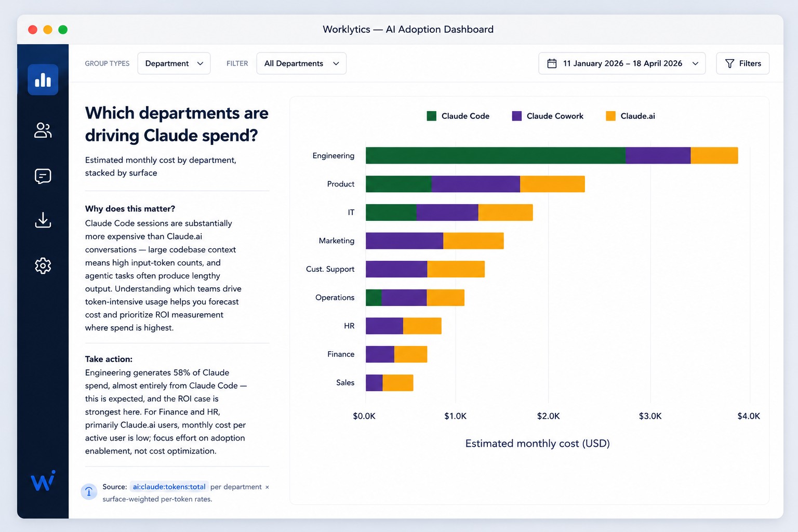Viewport: 798px width, 532px height.
Task: Click the download export sidebar icon
Action: [43, 220]
